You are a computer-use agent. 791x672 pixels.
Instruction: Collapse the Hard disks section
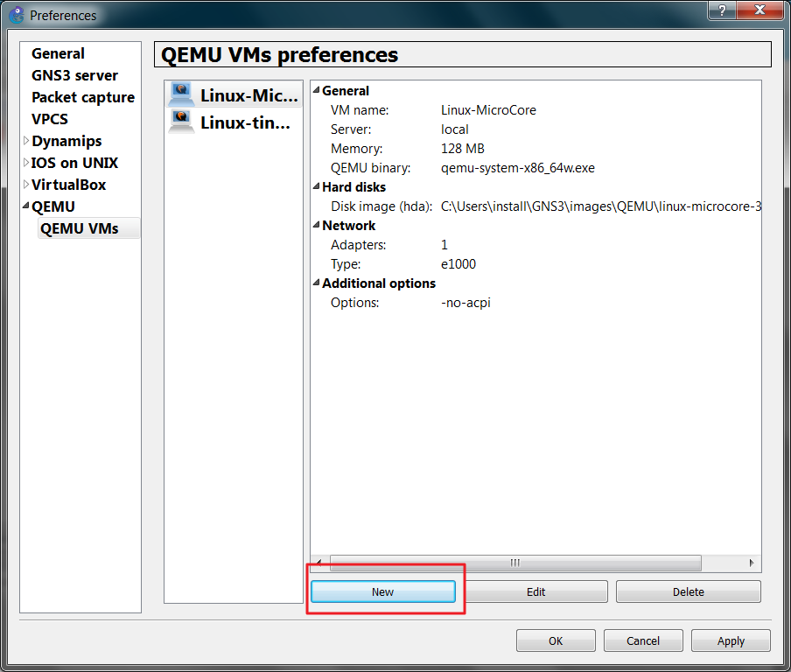(x=316, y=186)
